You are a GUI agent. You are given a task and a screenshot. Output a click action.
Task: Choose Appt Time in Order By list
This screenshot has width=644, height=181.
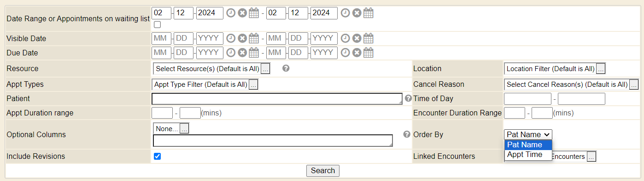[528, 155]
